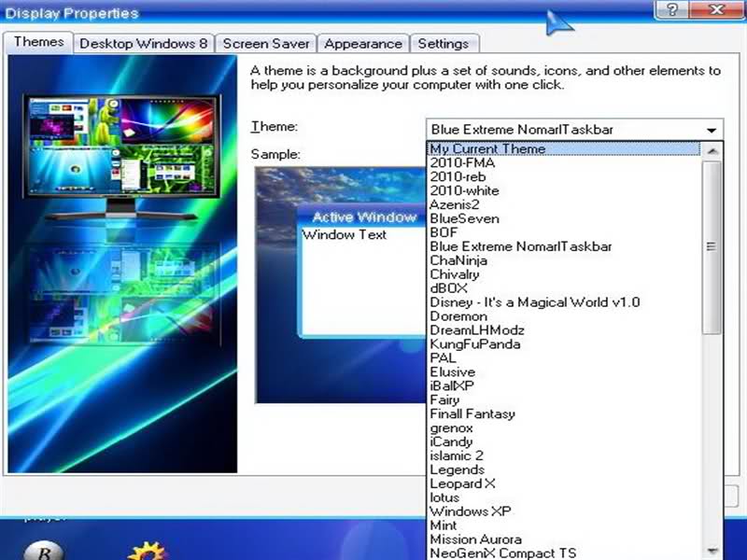747x560 pixels.
Task: Select the iCandy theme
Action: click(565, 441)
